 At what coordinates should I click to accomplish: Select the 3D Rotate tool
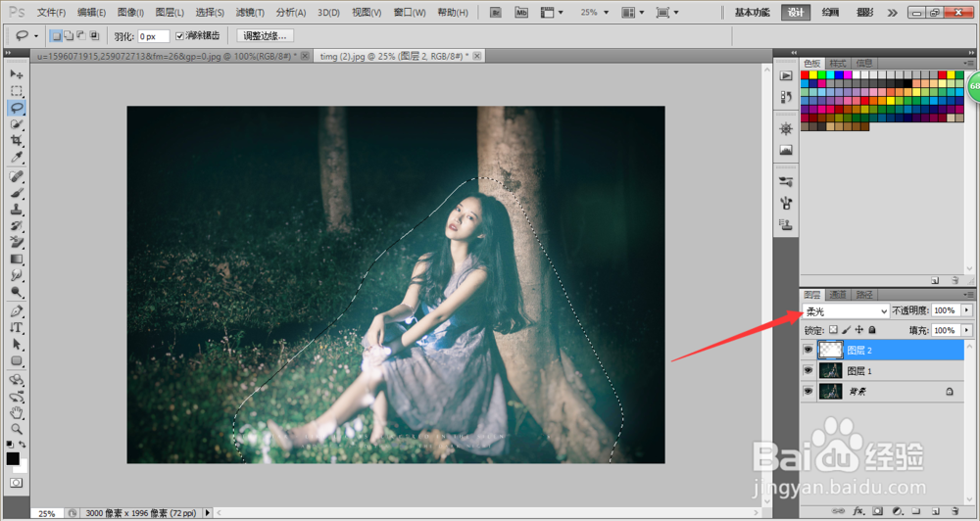[17, 380]
